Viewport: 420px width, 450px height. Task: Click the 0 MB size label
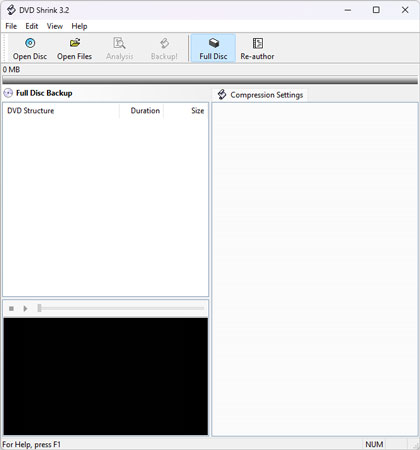click(11, 70)
